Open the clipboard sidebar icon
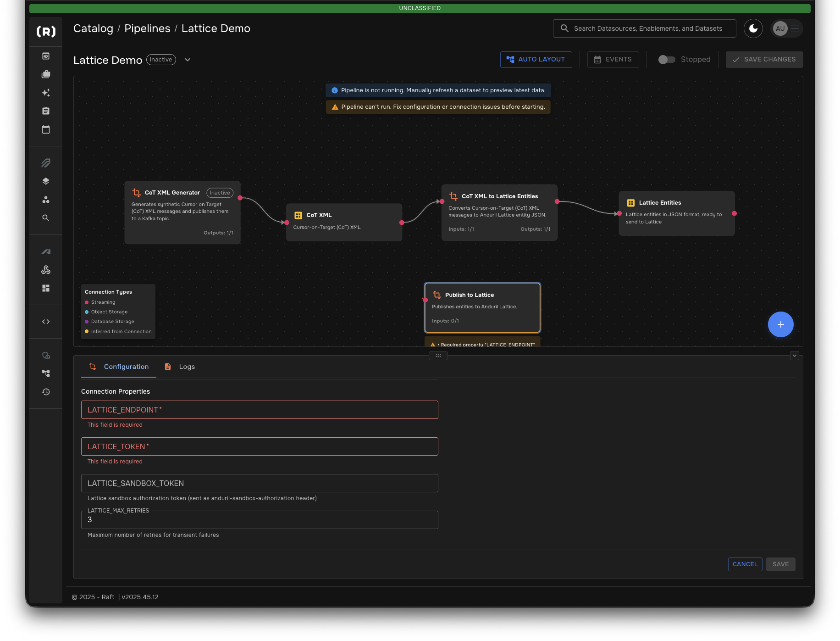This screenshot has width=840, height=641. 46,111
